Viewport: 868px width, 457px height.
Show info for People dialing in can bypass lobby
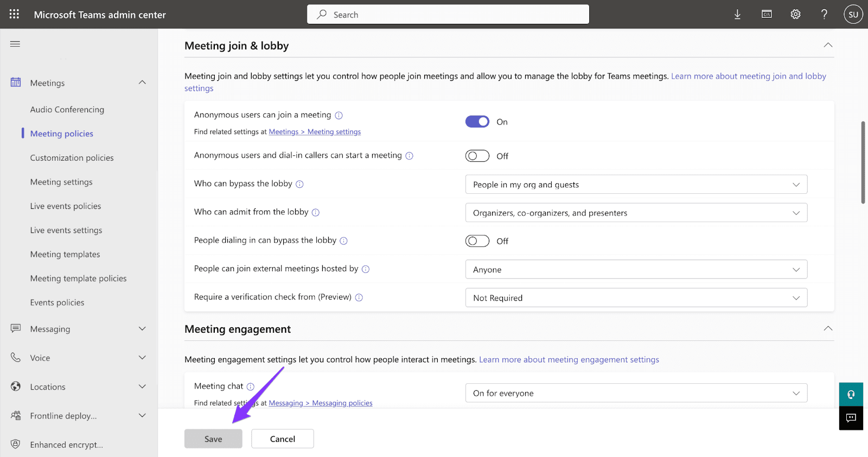point(343,241)
